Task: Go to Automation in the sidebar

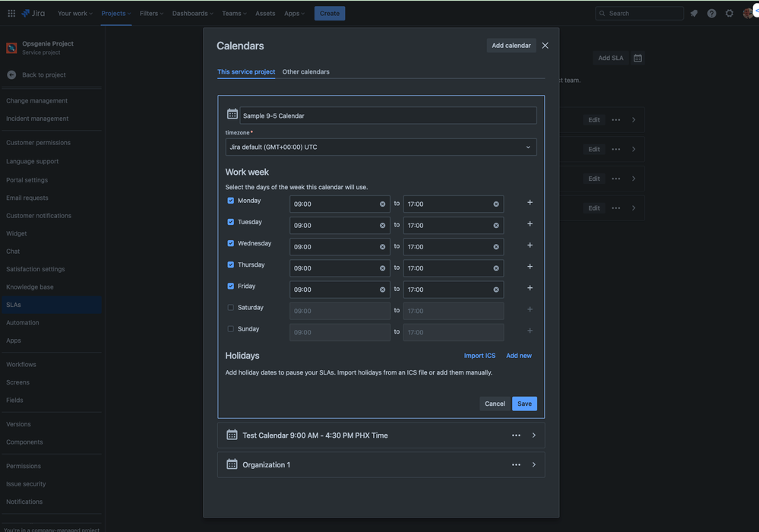Action: (23, 322)
